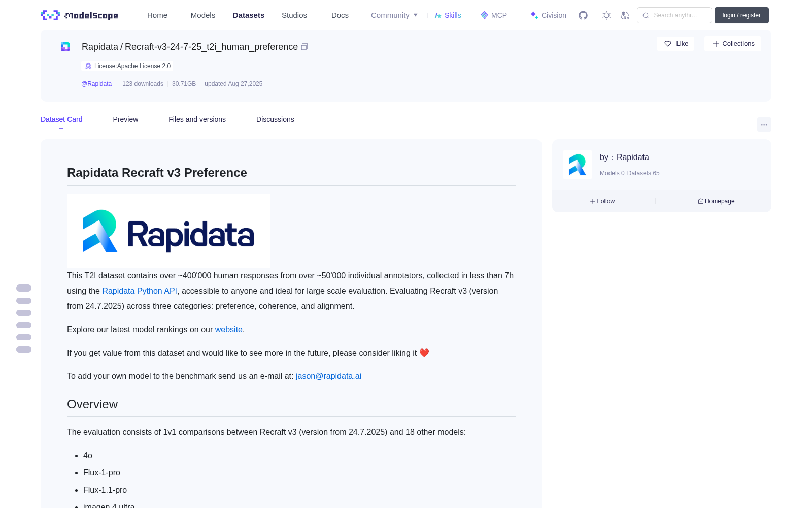Open the Rapidata Homepage link
This screenshot has width=812, height=508.
716,201
